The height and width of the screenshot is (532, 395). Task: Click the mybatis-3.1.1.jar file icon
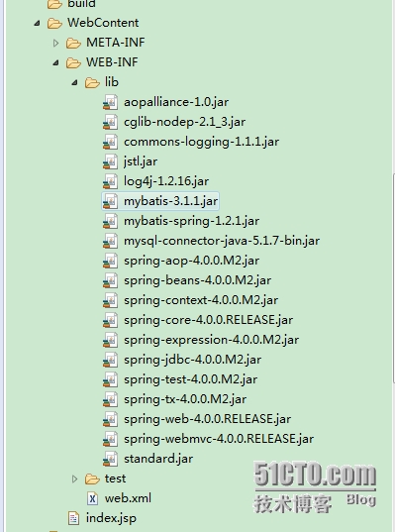110,201
